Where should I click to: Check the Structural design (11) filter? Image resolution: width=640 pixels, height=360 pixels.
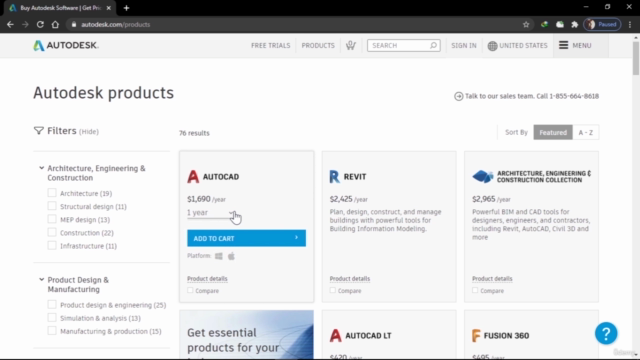pyautogui.click(x=52, y=206)
